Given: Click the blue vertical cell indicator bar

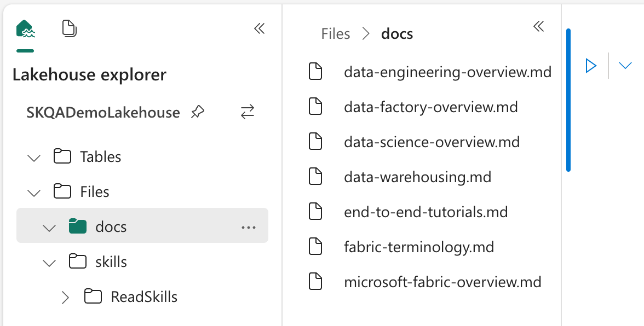Looking at the screenshot, I should [x=568, y=100].
